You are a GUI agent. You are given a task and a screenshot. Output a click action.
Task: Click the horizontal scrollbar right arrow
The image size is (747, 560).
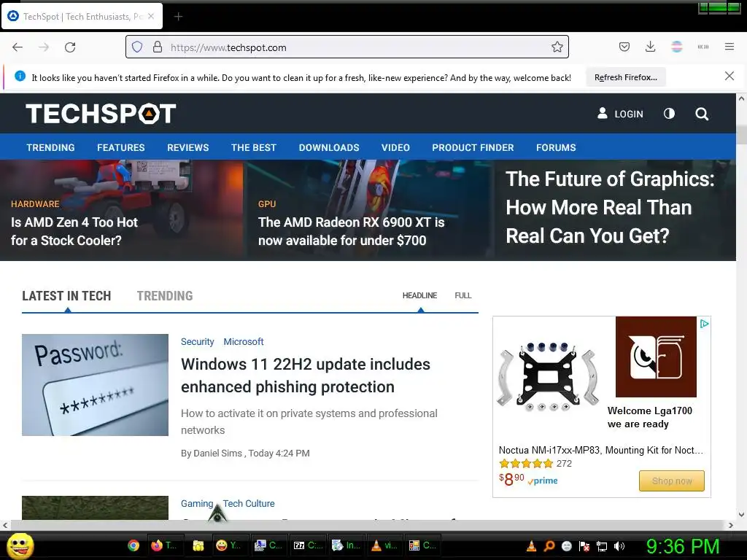tap(731, 525)
